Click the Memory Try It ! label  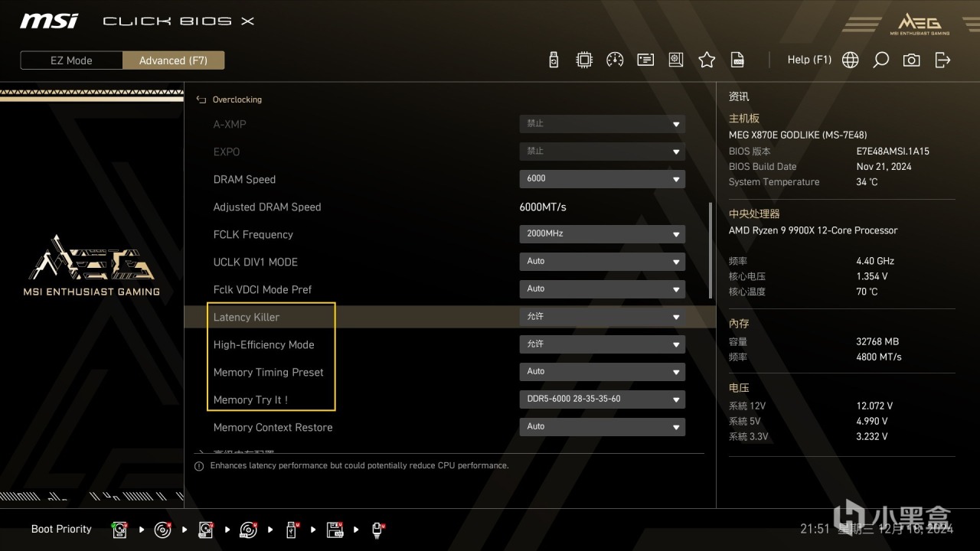coord(251,399)
